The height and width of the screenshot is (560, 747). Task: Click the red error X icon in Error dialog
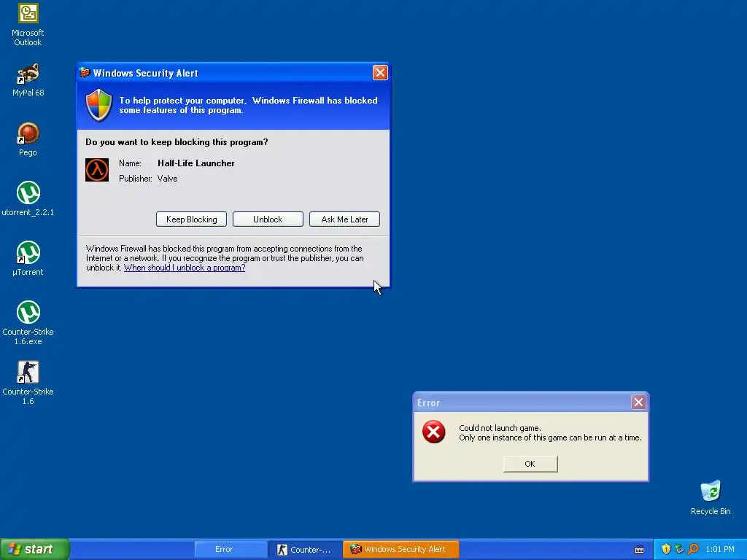tap(433, 432)
